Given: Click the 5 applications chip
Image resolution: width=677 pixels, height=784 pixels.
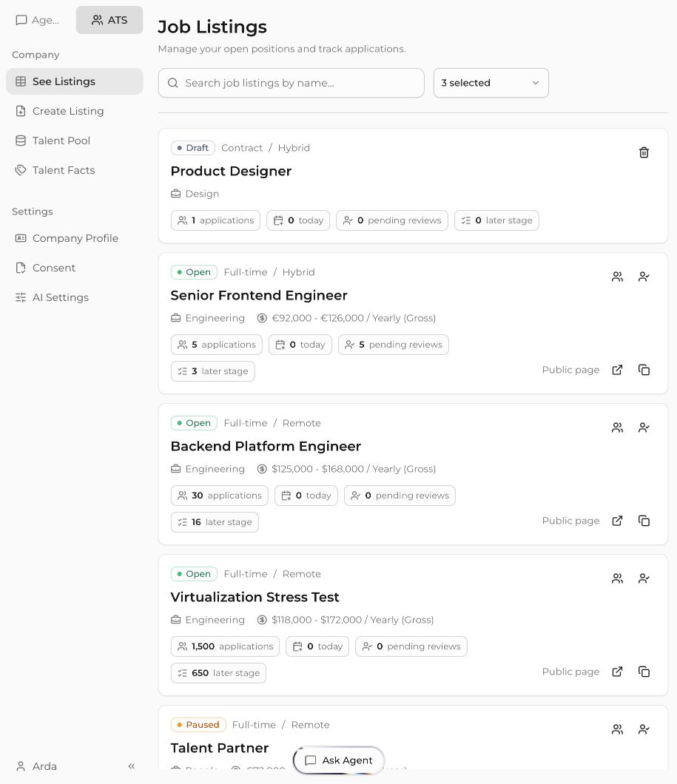Looking at the screenshot, I should pyautogui.click(x=217, y=345).
